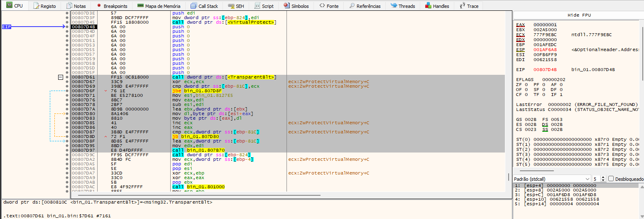This screenshot has height=219, width=644.
Task: Switch to the Threads tab
Action: pyautogui.click(x=402, y=6)
